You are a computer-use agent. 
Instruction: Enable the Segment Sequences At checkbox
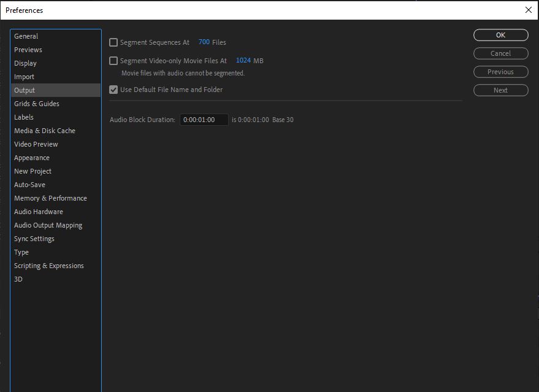click(113, 42)
